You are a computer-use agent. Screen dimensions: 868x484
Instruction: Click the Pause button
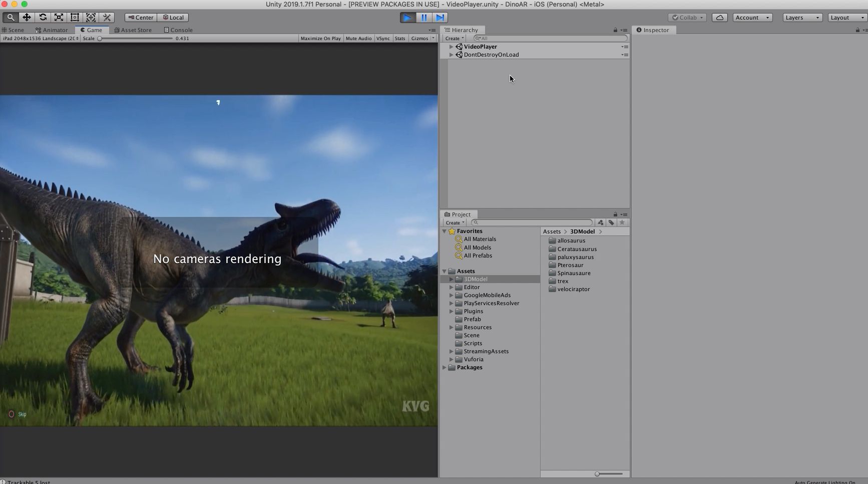424,18
